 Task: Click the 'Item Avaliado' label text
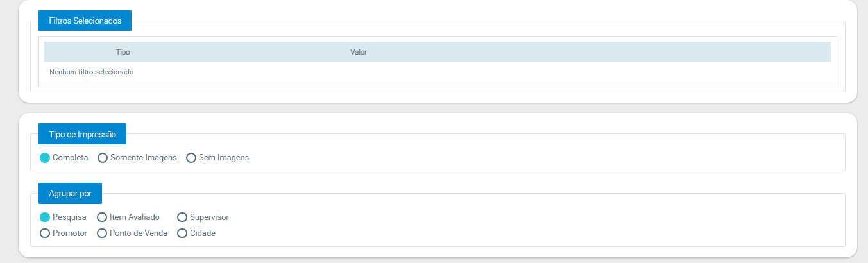coord(135,217)
